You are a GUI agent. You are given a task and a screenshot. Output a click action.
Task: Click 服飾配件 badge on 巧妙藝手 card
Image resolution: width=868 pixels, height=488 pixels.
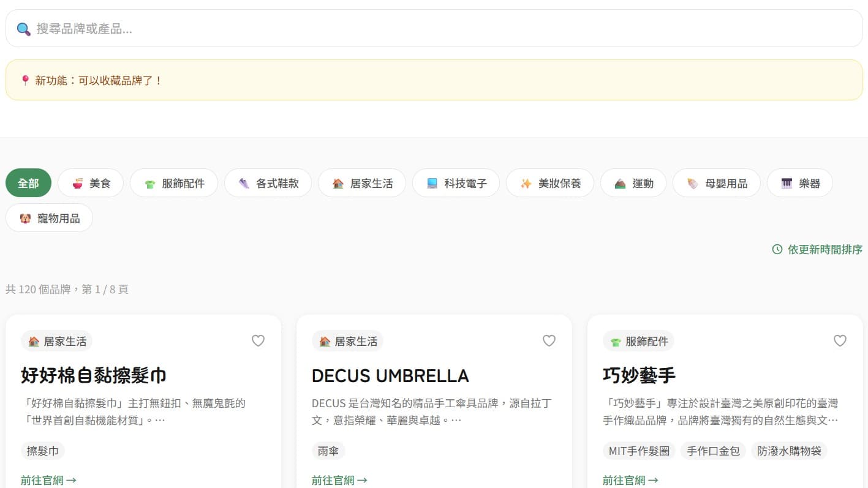(638, 341)
